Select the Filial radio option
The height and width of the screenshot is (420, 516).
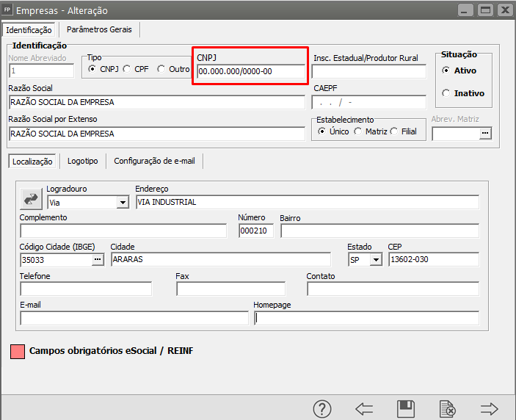(x=394, y=131)
